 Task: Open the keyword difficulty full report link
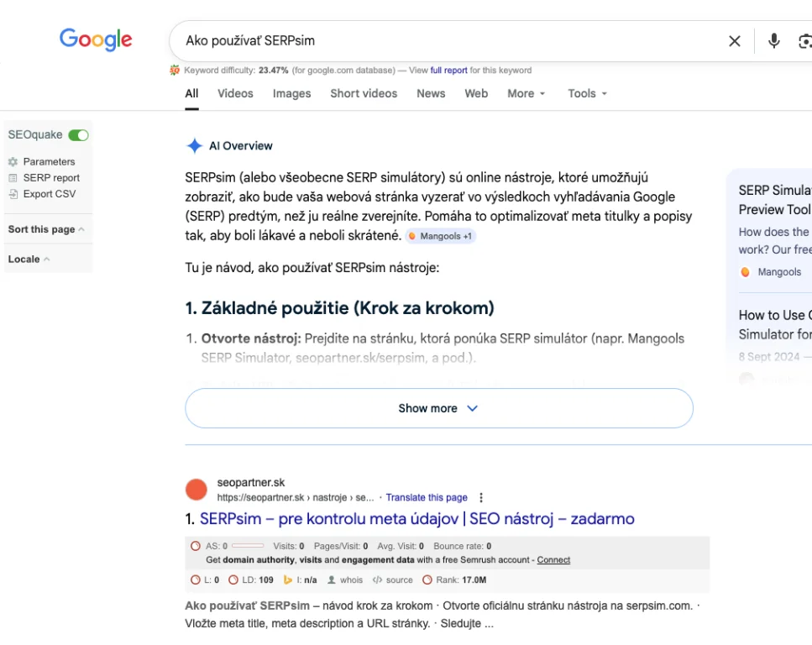point(448,71)
